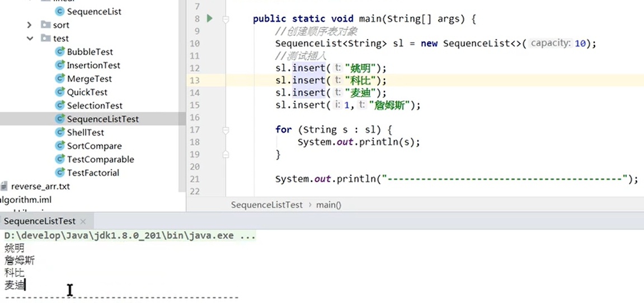The width and height of the screenshot is (644, 303).
Task: Click line number 13 in the gutter
Action: 194,80
